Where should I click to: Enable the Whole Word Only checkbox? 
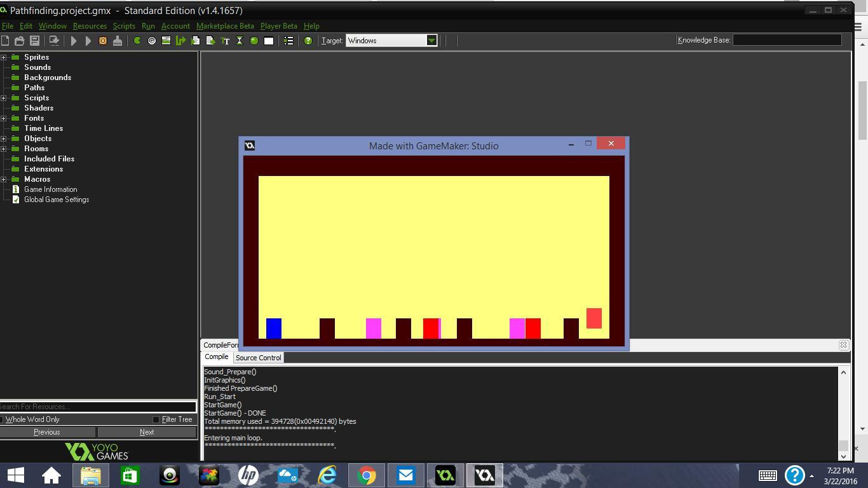(2, 419)
